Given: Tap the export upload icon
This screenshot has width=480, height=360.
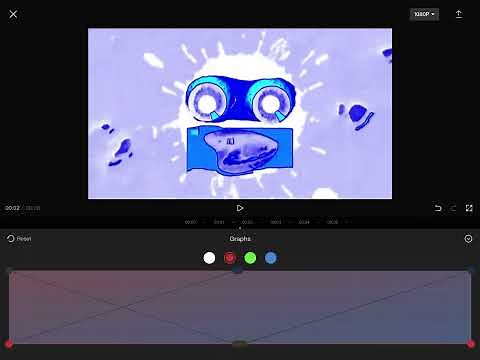Looking at the screenshot, I should tap(459, 14).
